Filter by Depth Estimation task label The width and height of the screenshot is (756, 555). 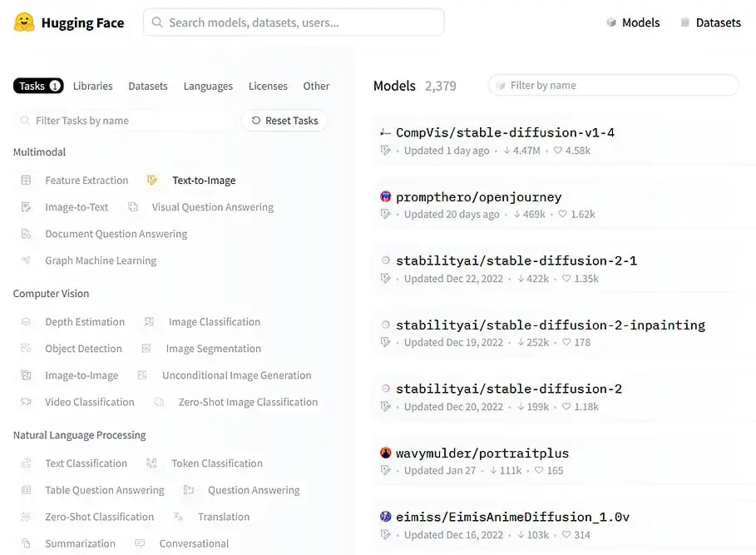[x=85, y=322]
